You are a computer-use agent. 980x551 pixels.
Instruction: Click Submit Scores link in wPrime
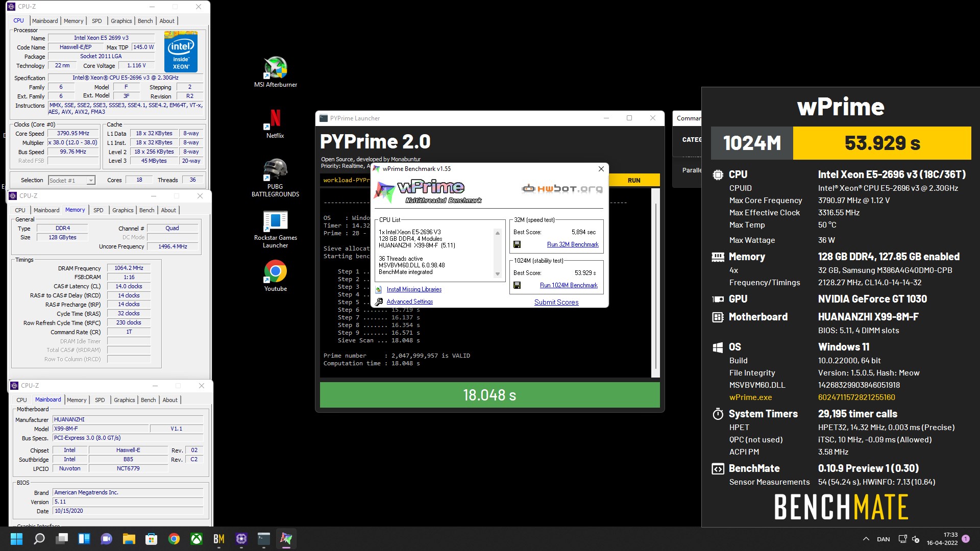556,302
